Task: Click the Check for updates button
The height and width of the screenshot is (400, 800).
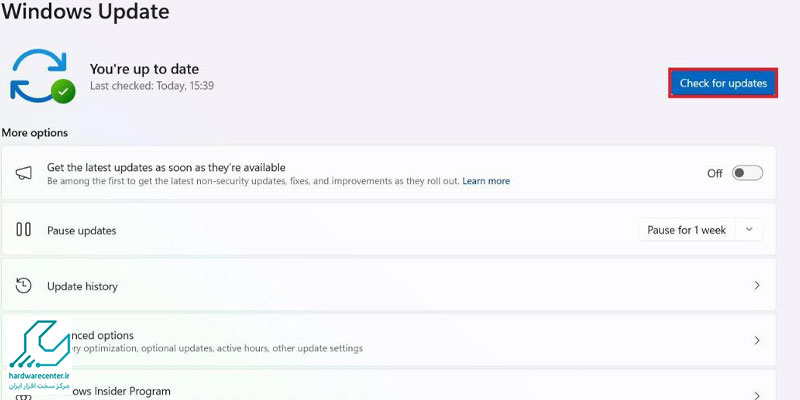Action: (x=723, y=83)
